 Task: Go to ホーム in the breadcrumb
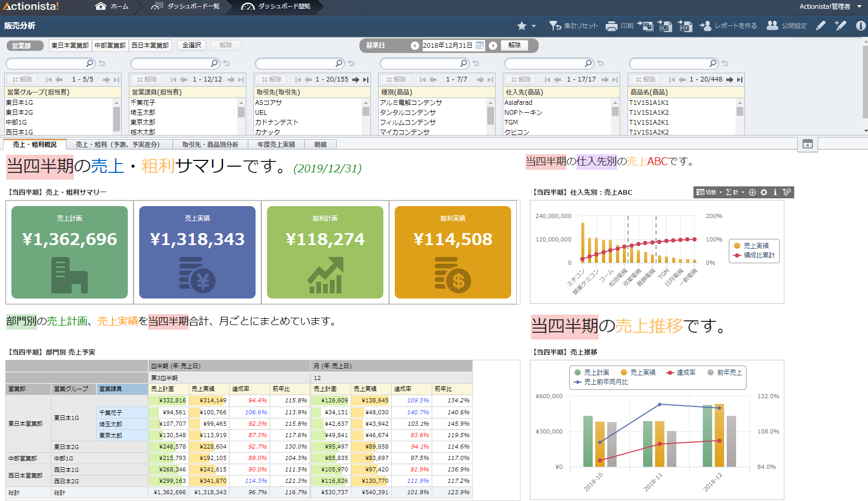(112, 6)
